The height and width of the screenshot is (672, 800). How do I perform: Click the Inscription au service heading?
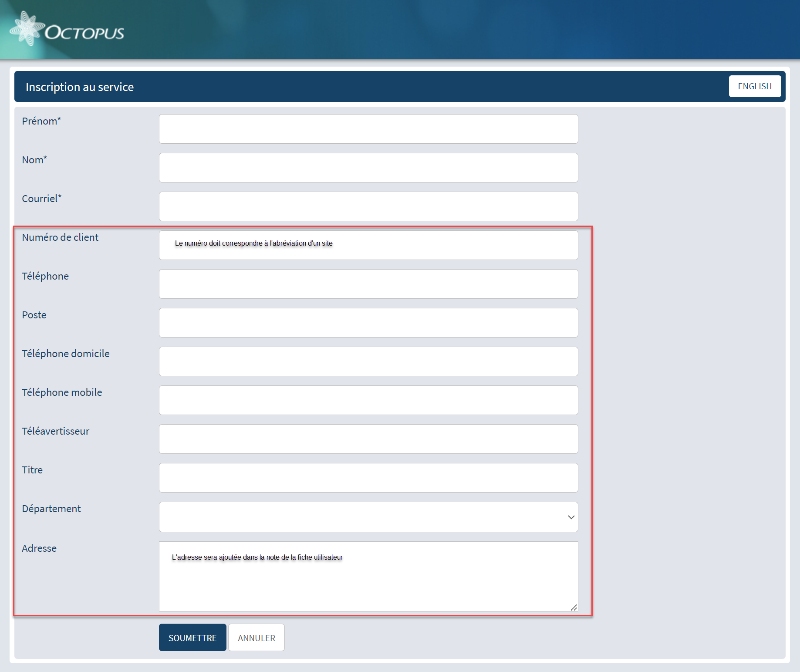click(x=80, y=87)
